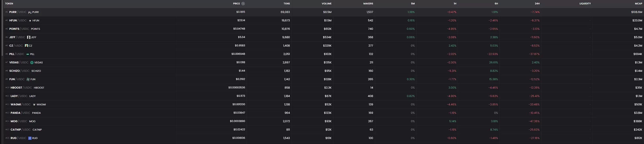Click the blue RUG token icon
Viewport: 644px width, 144px height.
pos(30,138)
